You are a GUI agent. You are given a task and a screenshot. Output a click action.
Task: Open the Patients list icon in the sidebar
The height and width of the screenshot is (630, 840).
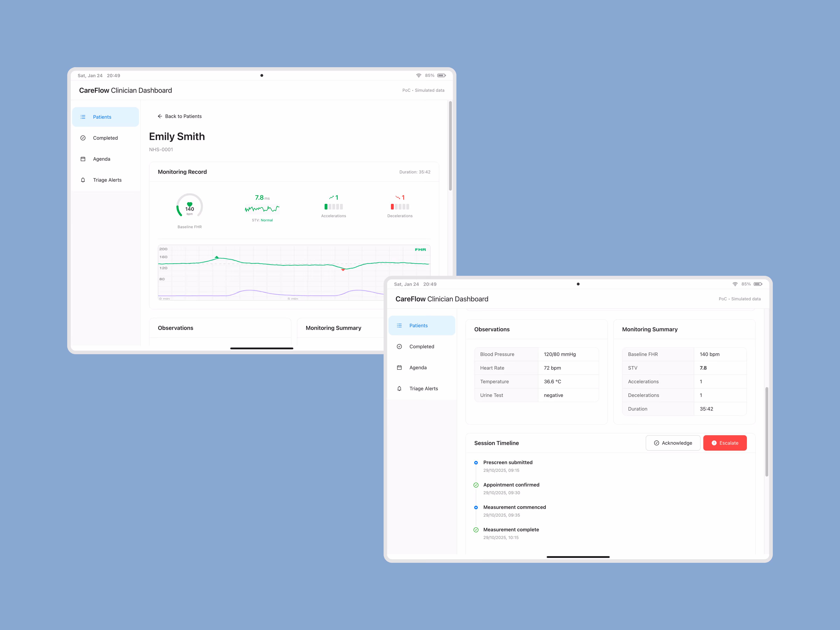(83, 117)
